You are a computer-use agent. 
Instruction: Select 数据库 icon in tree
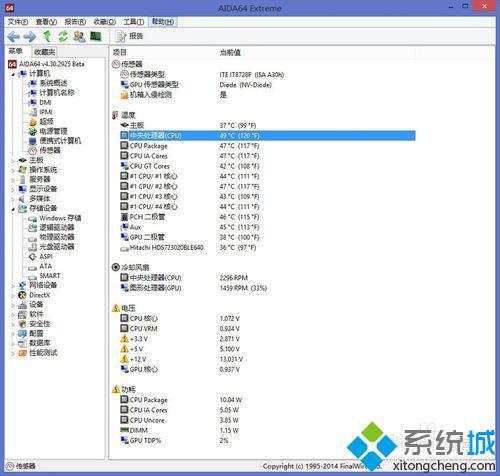(x=22, y=343)
